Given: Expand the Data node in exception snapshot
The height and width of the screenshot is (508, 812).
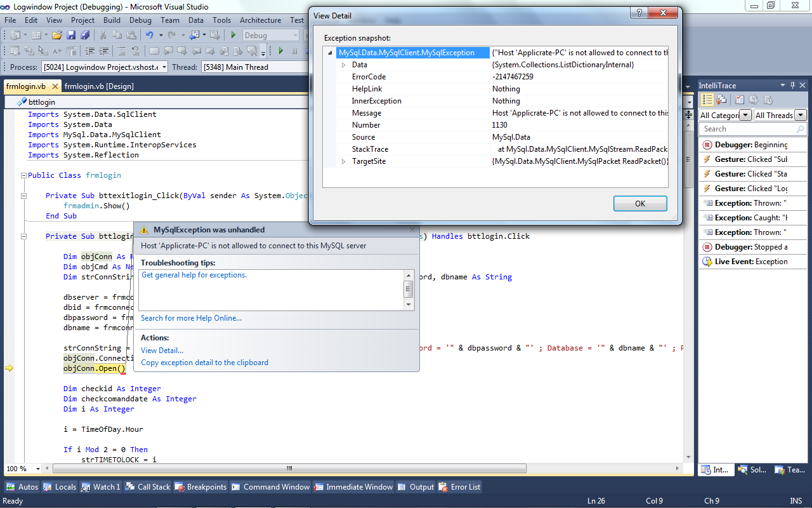Looking at the screenshot, I should point(343,65).
